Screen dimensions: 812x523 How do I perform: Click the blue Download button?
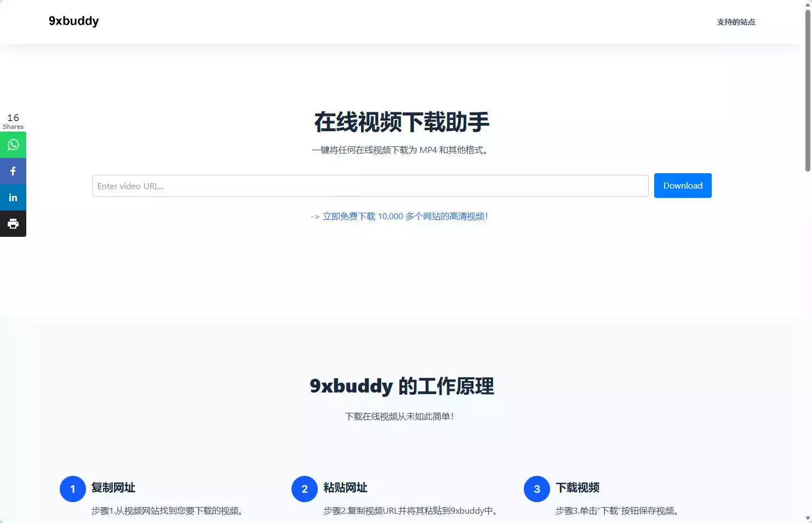click(x=683, y=185)
